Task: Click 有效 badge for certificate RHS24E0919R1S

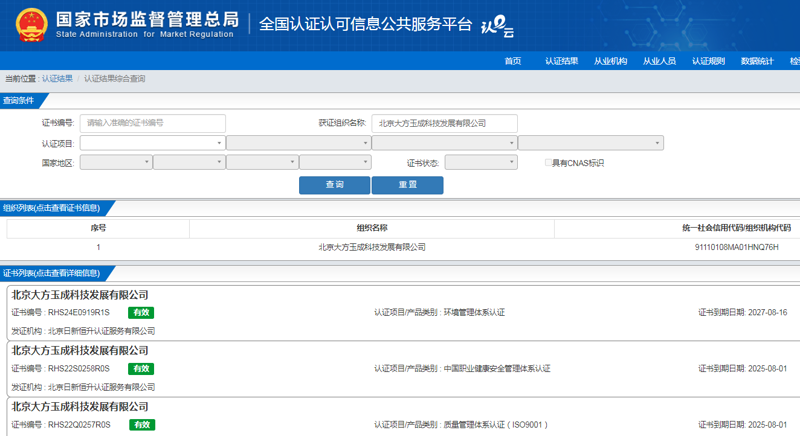Action: click(x=141, y=313)
